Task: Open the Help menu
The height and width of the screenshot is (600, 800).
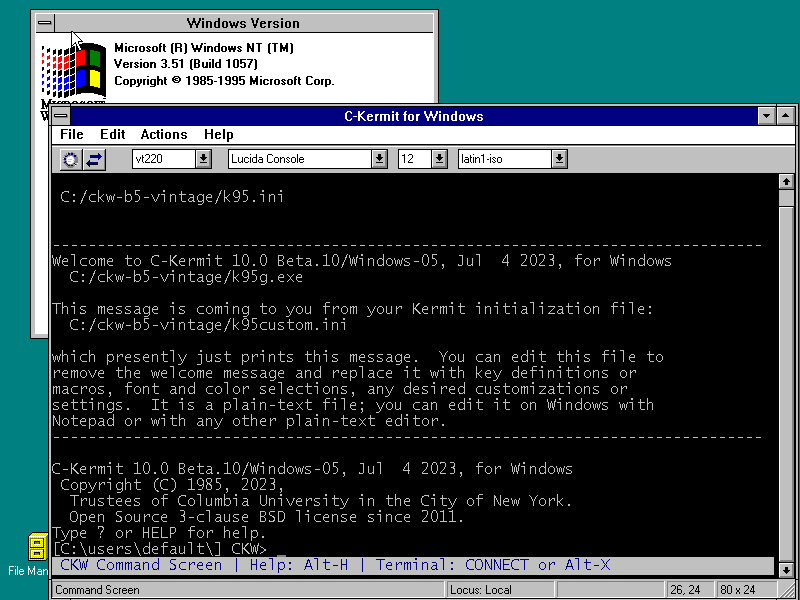Action: coord(218,135)
